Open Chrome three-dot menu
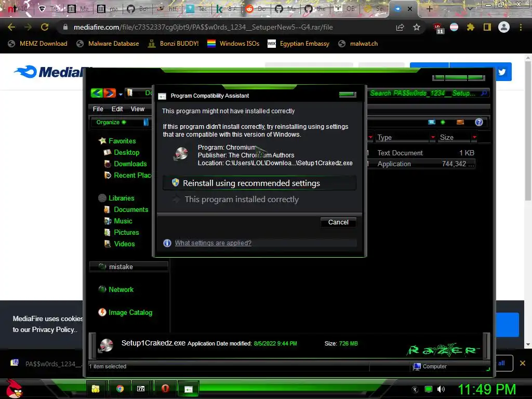The height and width of the screenshot is (399, 532). click(521, 27)
